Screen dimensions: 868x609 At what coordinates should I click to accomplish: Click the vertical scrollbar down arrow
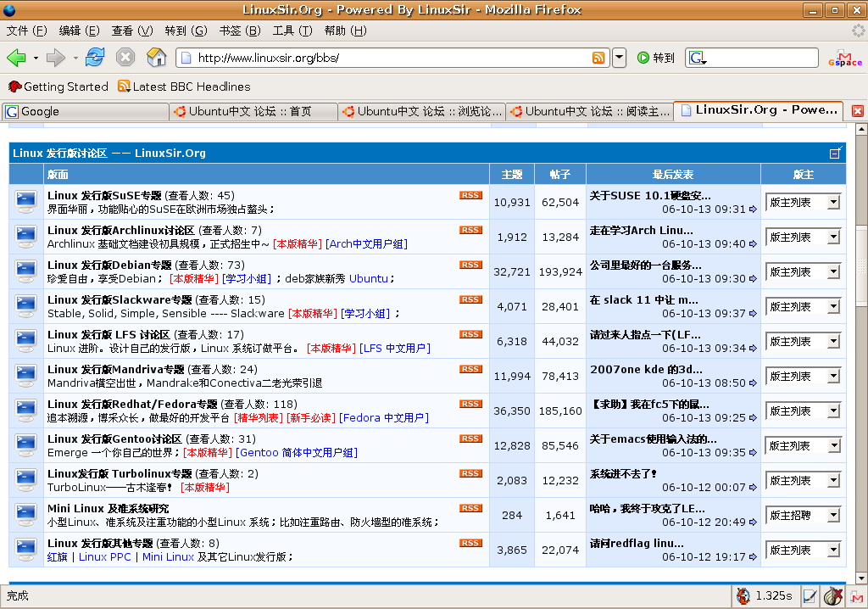[861, 578]
